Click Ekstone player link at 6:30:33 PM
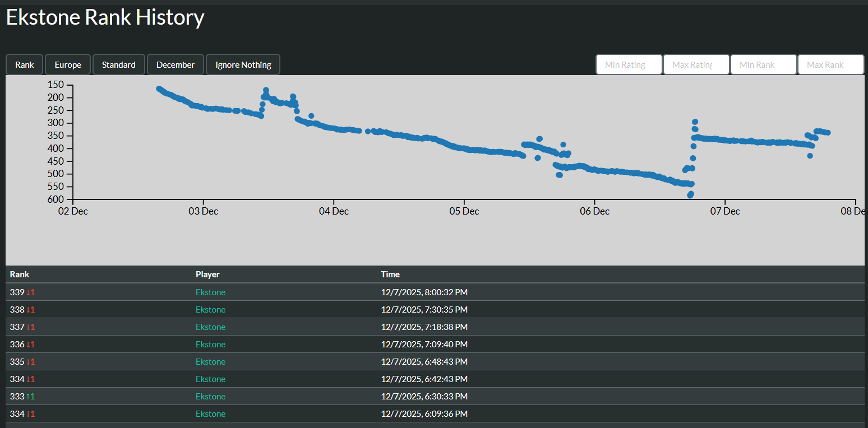Viewport: 868px width, 428px height. pos(210,396)
